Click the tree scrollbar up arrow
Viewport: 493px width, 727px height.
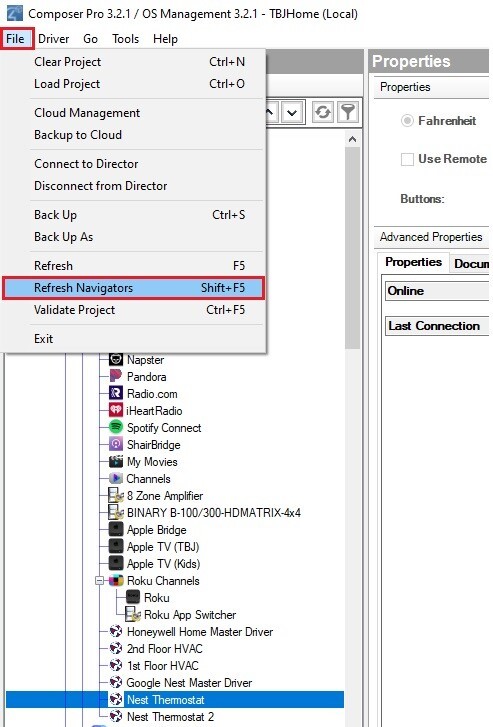tap(352, 139)
